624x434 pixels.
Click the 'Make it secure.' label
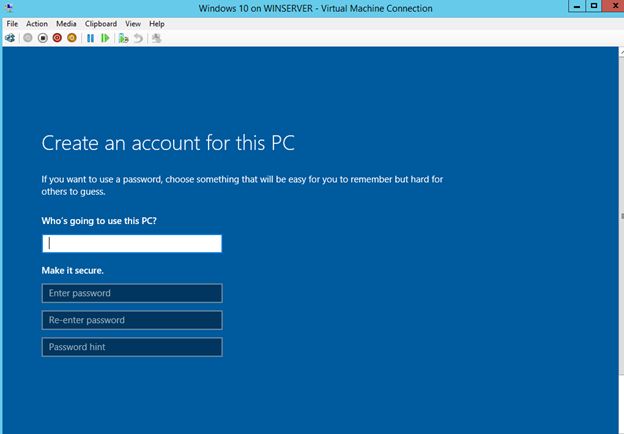[72, 271]
